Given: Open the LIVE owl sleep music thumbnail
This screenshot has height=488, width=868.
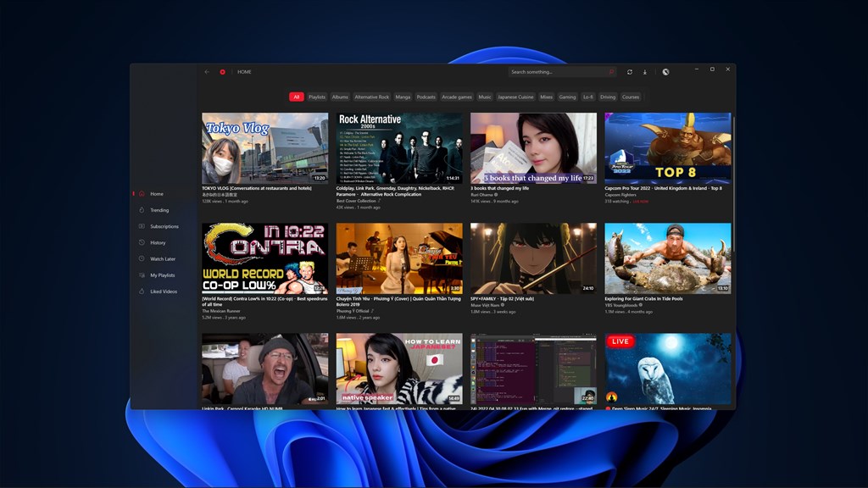Looking at the screenshot, I should point(668,369).
